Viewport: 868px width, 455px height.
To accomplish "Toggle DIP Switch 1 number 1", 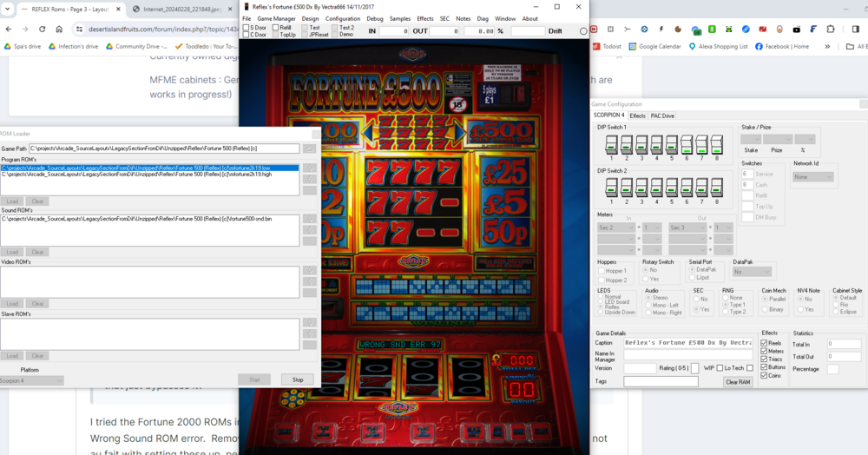I will tap(611, 144).
